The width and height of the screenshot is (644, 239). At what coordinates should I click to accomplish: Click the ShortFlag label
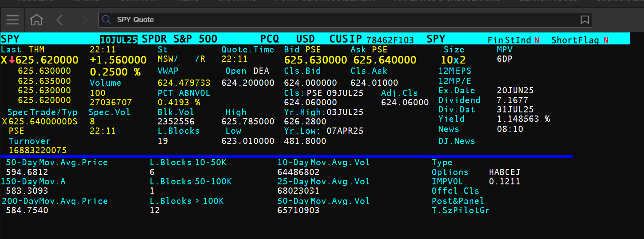(575, 40)
